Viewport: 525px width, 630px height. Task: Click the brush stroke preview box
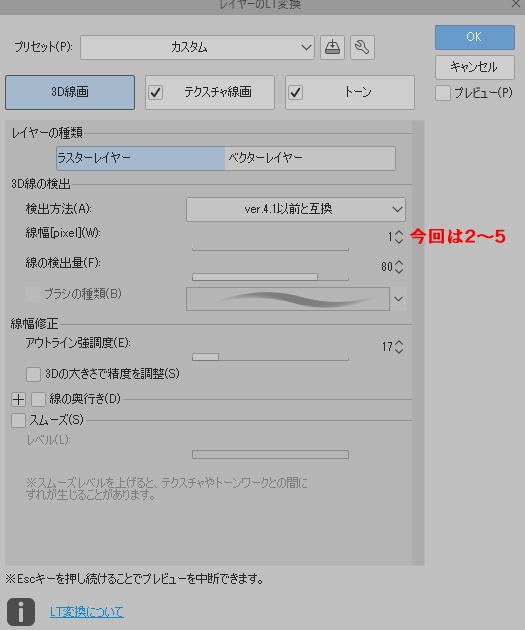(x=288, y=299)
